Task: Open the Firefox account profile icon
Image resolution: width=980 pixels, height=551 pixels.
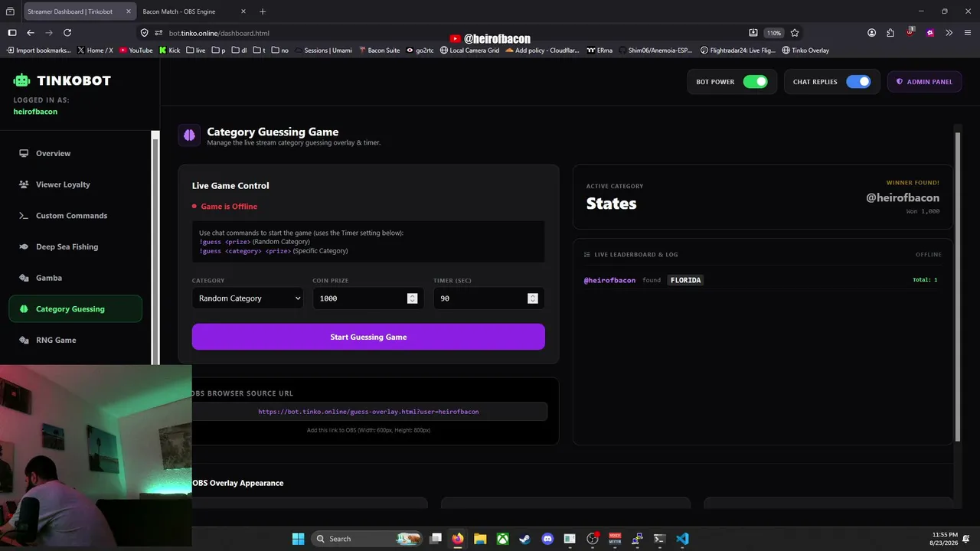Action: tap(871, 33)
